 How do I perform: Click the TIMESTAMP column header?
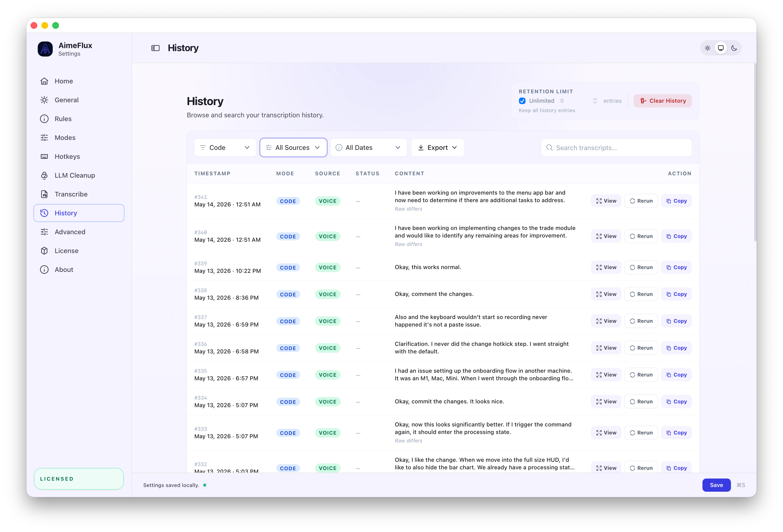(212, 173)
